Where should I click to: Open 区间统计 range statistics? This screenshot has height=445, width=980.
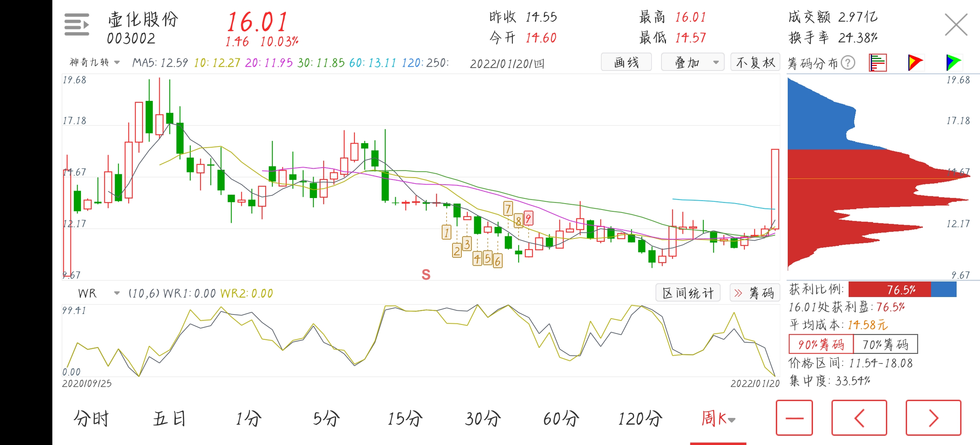coord(687,293)
